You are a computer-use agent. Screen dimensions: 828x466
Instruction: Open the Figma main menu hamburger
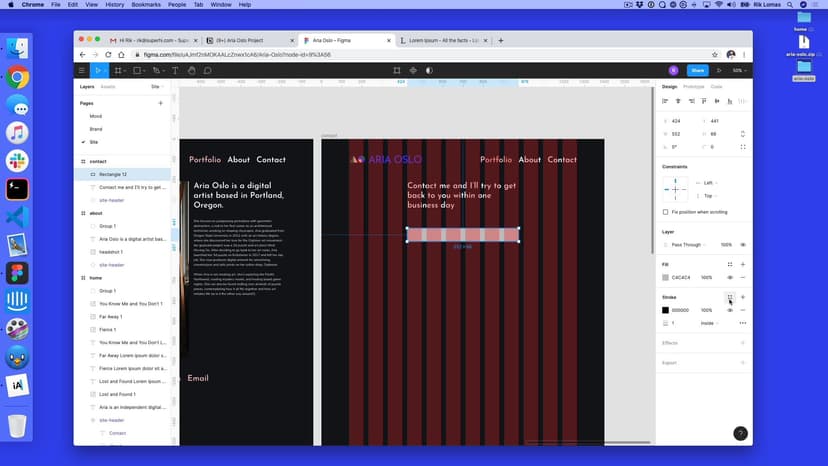82,70
